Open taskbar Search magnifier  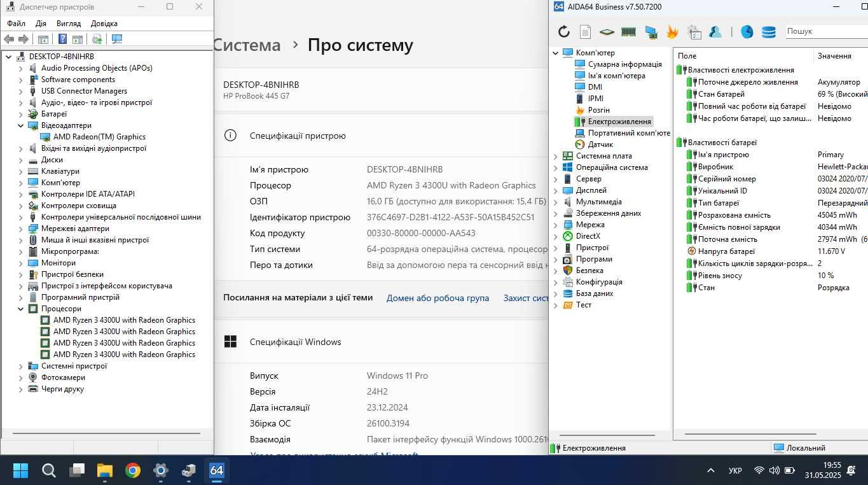(49, 470)
